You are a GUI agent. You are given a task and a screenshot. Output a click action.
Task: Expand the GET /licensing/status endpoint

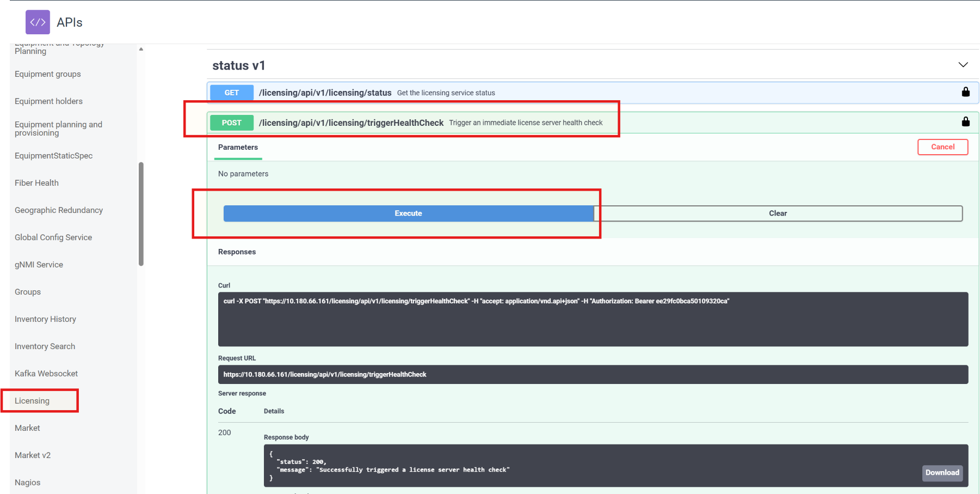(x=593, y=93)
